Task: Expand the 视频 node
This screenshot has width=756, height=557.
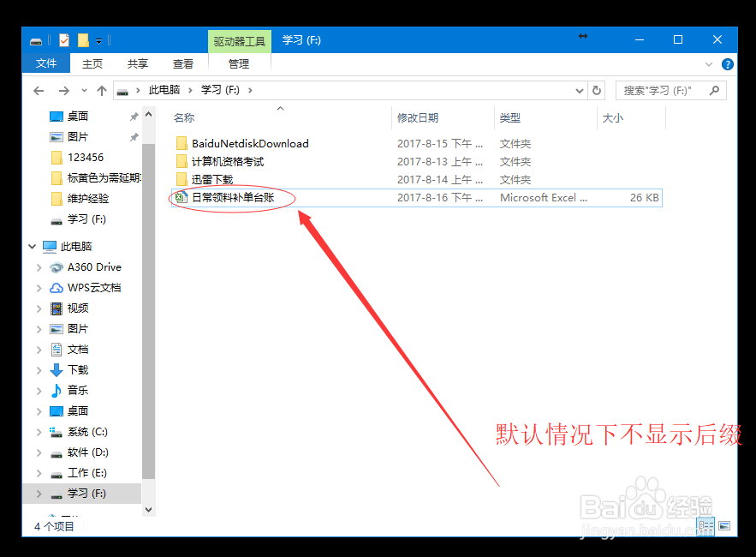Action: (39, 308)
